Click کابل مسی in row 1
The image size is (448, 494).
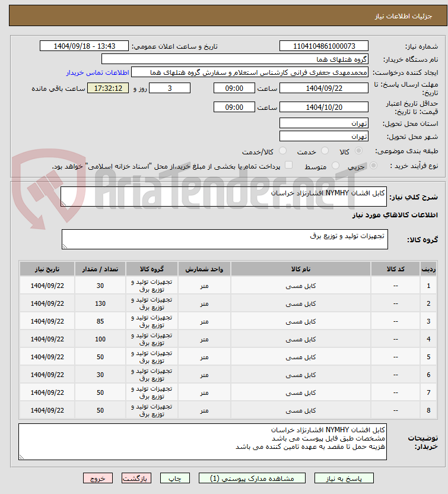pyautogui.click(x=301, y=286)
